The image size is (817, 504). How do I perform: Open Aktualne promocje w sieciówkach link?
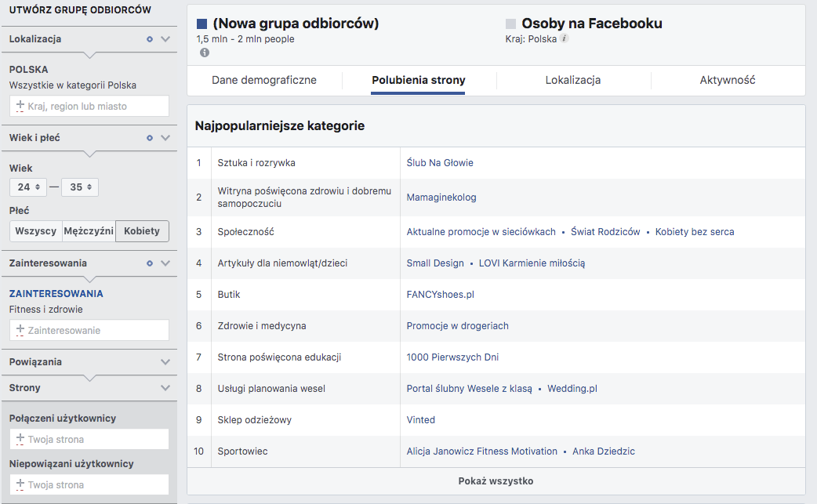coord(481,232)
